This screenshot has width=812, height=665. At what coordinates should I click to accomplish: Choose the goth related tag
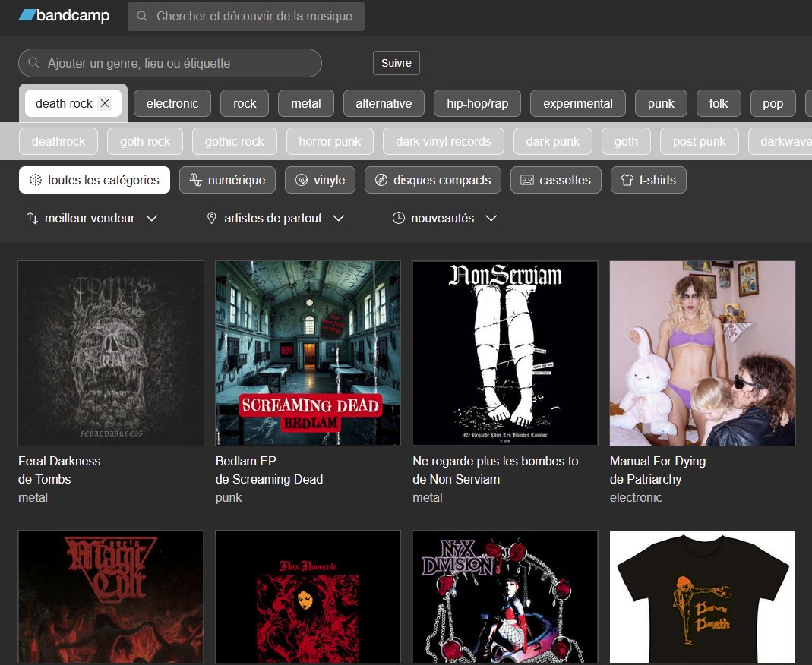[x=626, y=141]
